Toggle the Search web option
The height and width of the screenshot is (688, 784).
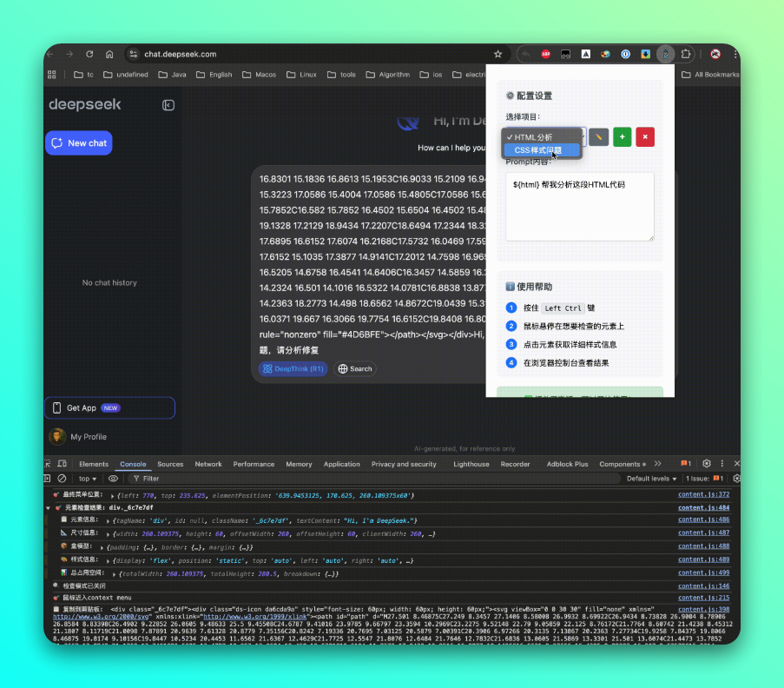(355, 369)
